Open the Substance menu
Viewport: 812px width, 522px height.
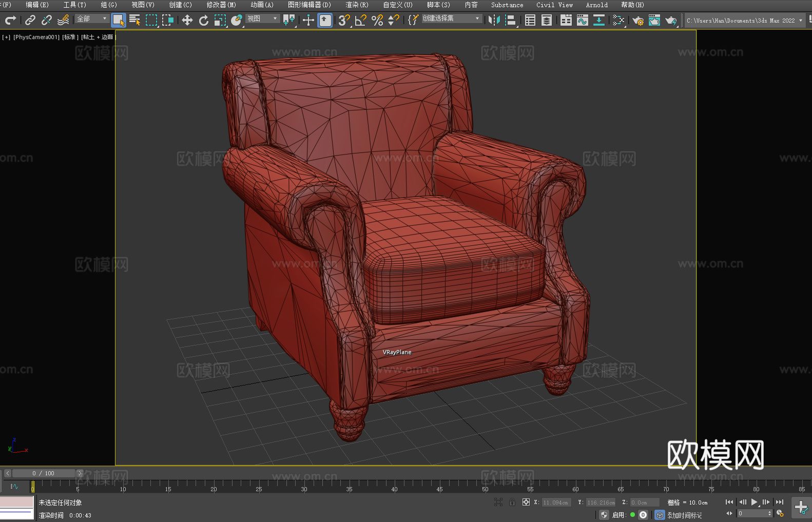coord(507,5)
